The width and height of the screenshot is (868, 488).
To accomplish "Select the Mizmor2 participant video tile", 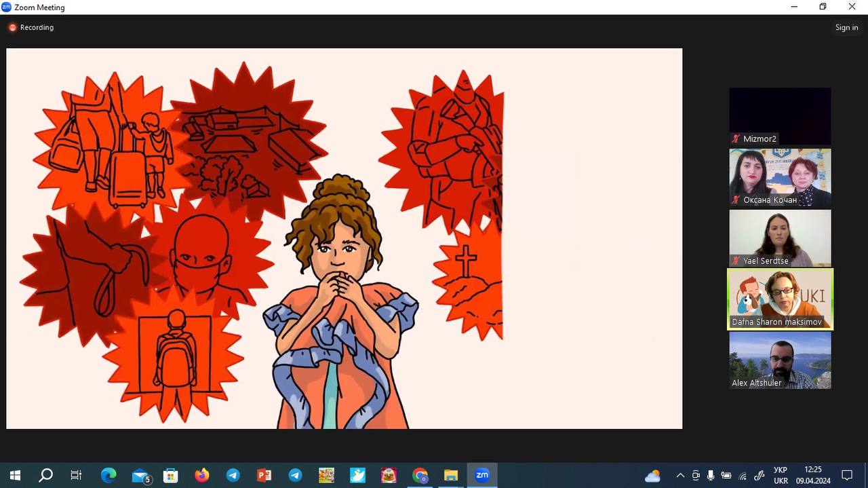I will (x=780, y=116).
